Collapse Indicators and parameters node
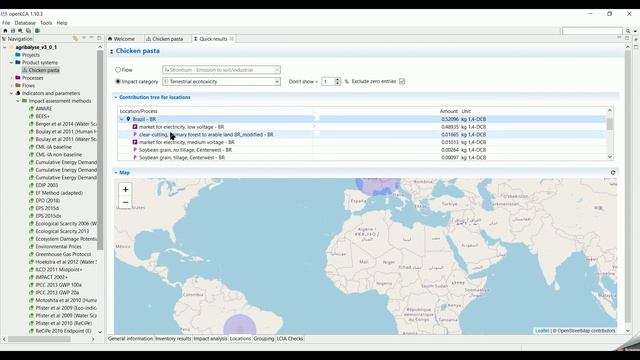This screenshot has height=360, width=640. pos(11,93)
